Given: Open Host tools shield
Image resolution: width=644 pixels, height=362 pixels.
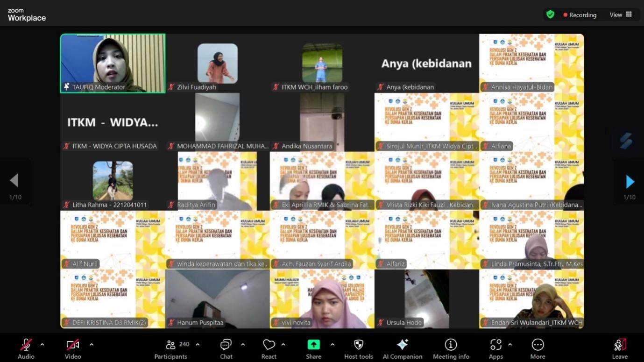Looking at the screenshot, I should [x=358, y=348].
